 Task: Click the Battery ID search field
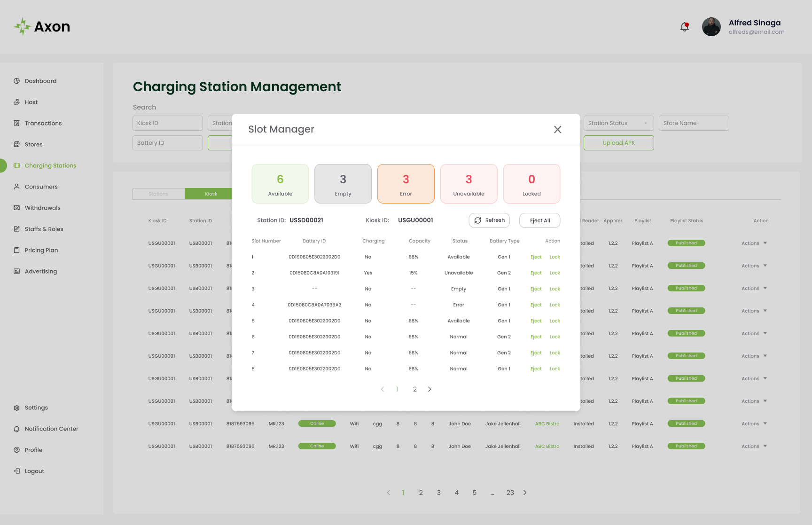167,143
